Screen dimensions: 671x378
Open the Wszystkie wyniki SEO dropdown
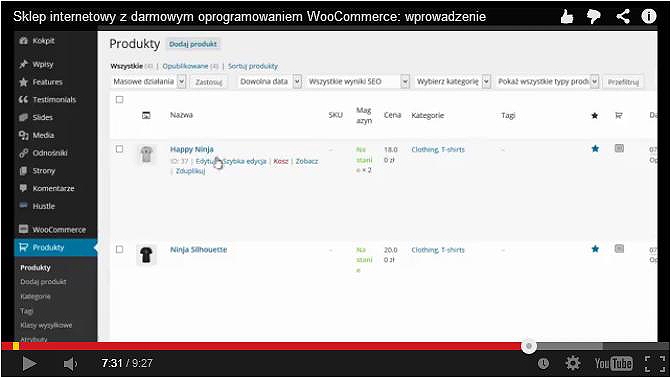pos(358,81)
